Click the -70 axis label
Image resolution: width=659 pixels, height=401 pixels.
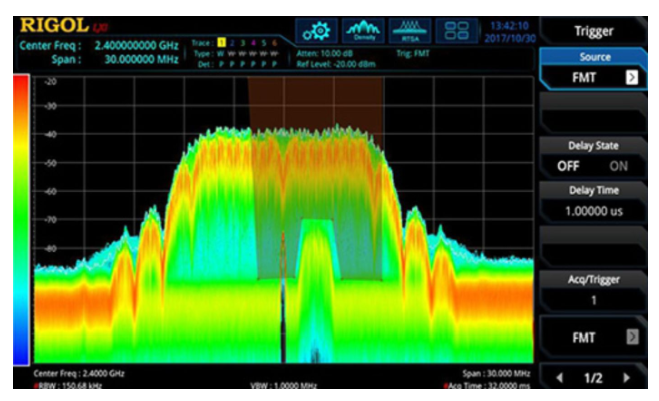click(x=50, y=219)
